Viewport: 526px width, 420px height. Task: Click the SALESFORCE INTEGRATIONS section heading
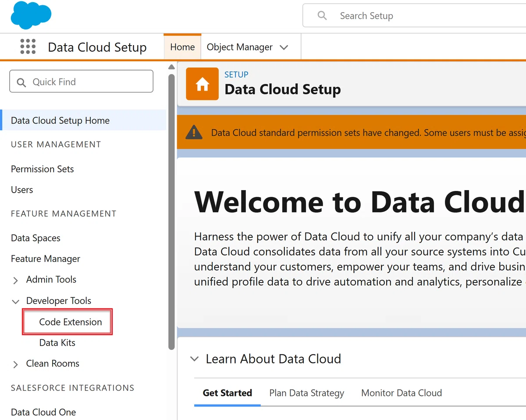click(72, 388)
